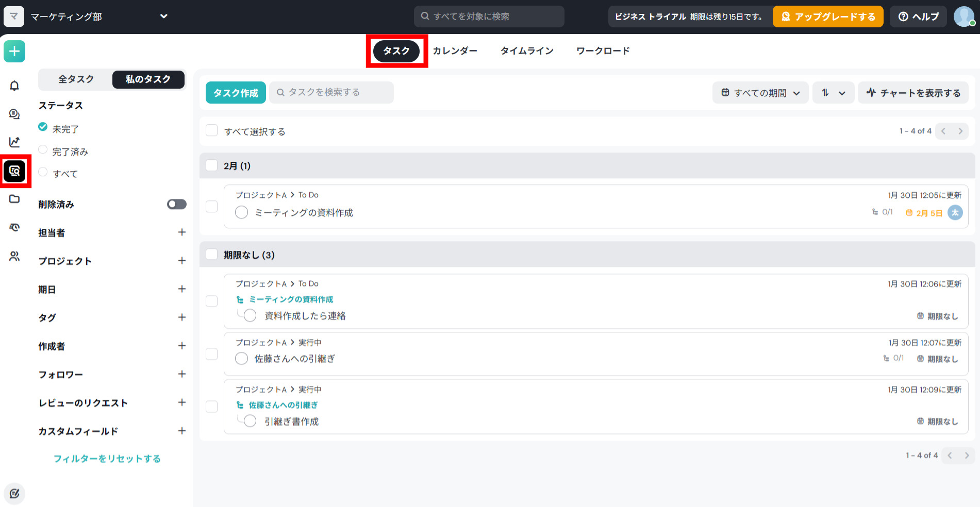
Task: Open the analytics chart sidebar icon
Action: tap(14, 142)
